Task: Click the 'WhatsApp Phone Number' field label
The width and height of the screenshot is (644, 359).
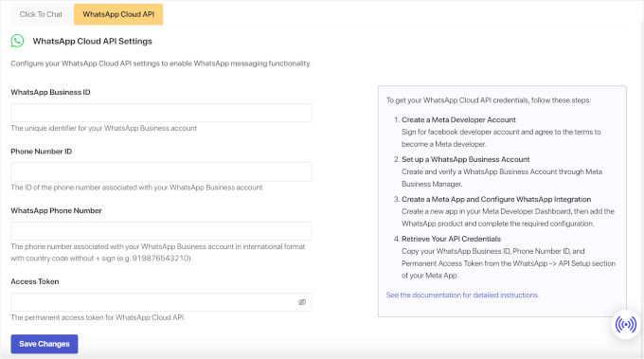Action: (56, 210)
